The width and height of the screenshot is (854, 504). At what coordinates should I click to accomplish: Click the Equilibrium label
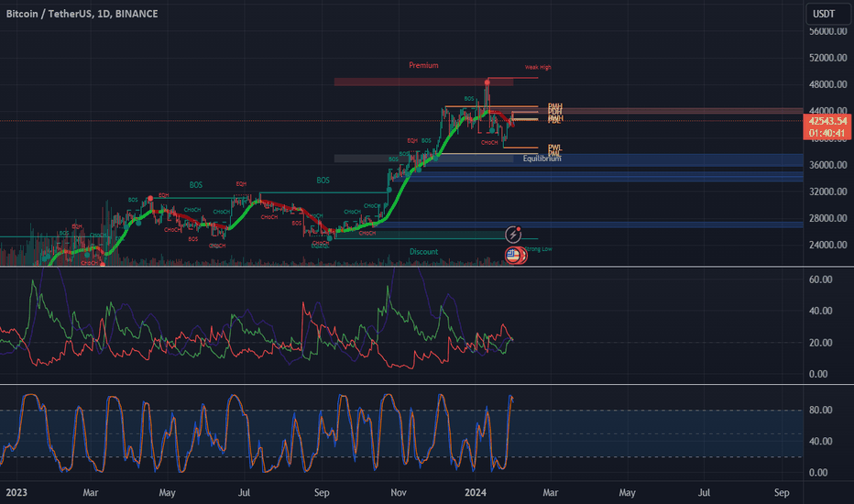[542, 159]
